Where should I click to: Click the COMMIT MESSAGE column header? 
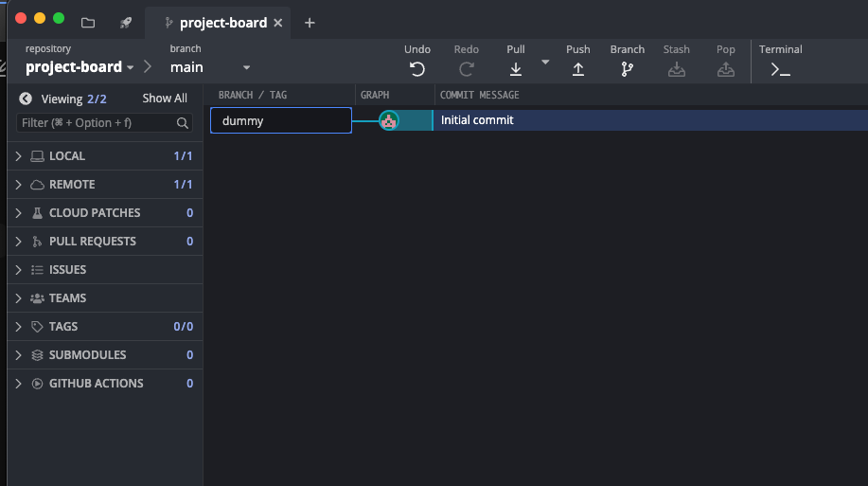pos(479,95)
